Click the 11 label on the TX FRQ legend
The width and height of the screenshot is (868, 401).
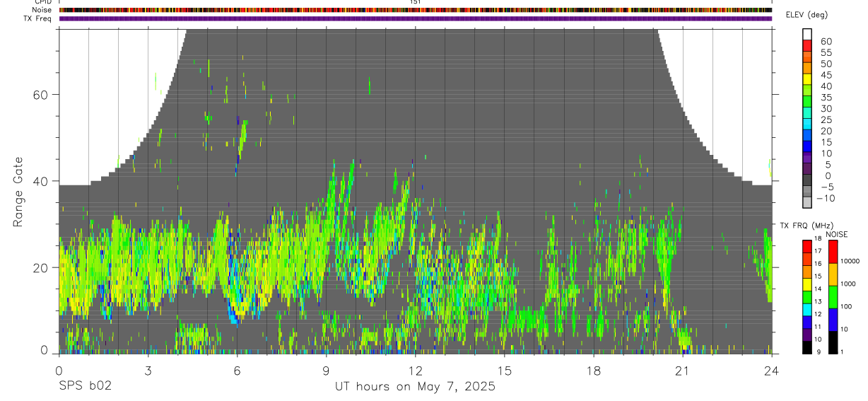tap(819, 327)
